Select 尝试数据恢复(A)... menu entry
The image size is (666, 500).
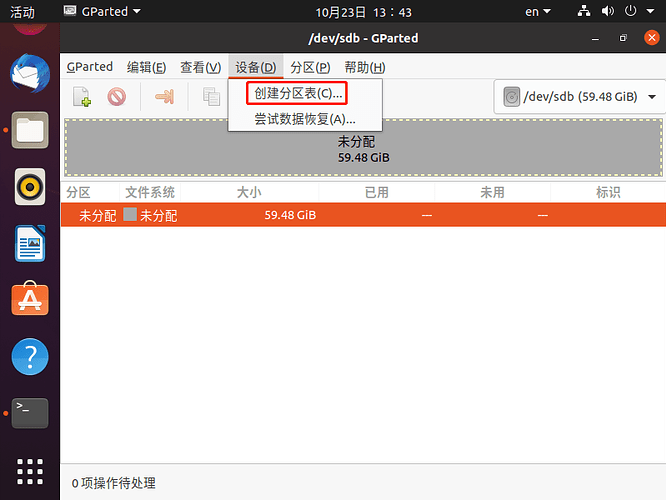click(304, 119)
